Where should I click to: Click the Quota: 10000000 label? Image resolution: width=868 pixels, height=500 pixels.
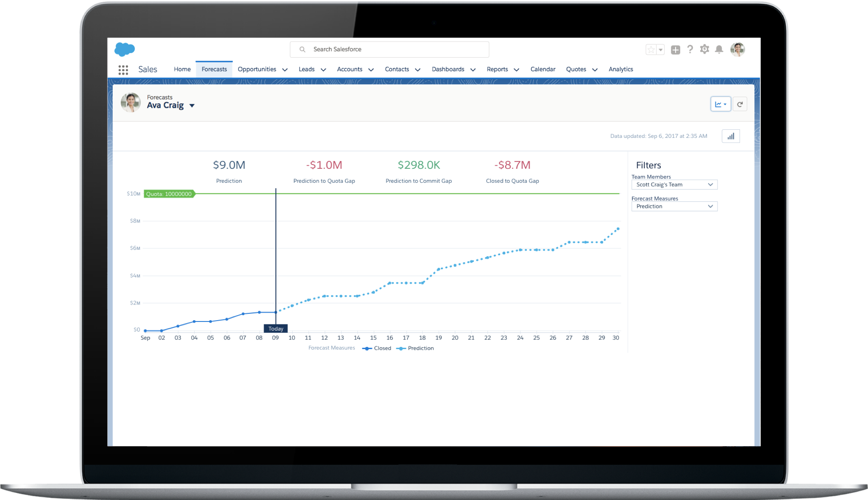[169, 194]
